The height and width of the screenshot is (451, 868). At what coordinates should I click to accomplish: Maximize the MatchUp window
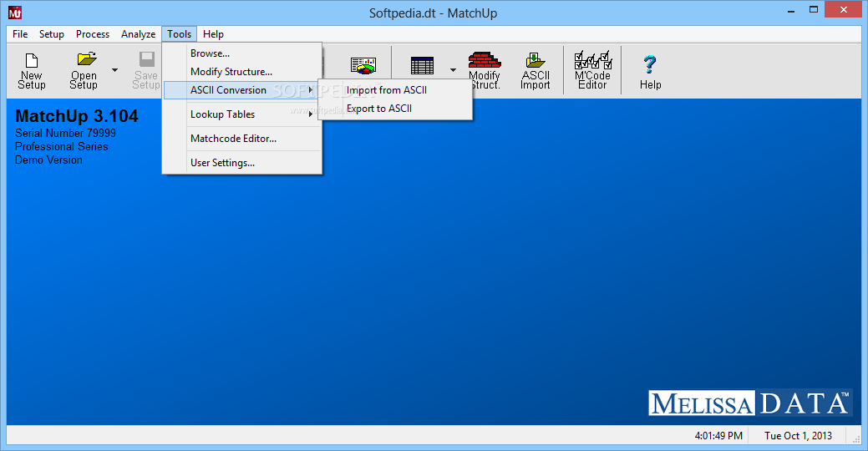813,10
